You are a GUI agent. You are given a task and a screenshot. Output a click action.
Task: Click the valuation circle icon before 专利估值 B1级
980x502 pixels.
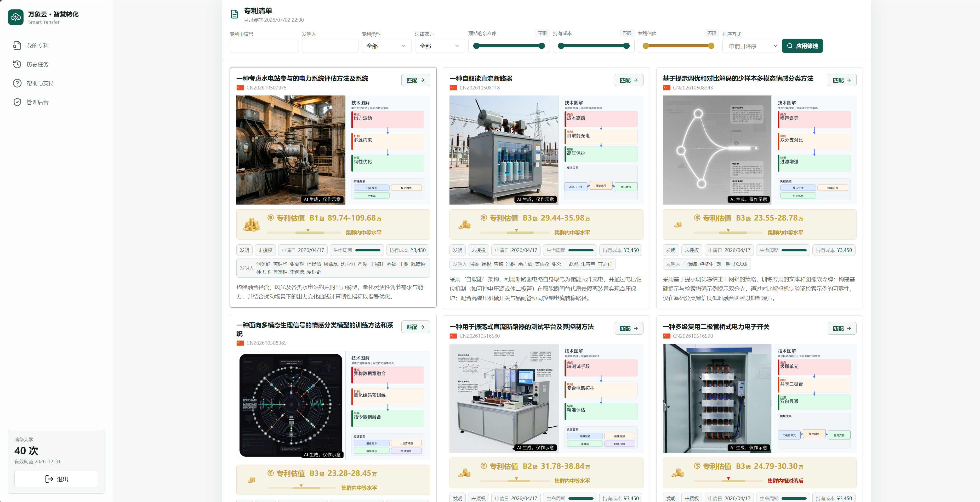pos(270,218)
